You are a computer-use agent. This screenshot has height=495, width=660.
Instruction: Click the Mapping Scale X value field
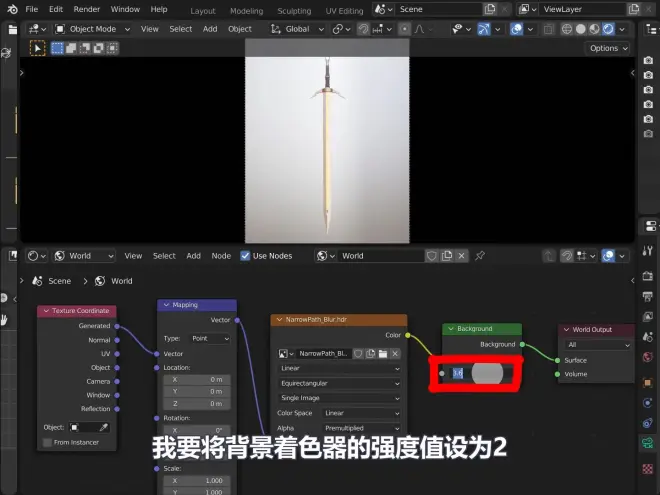pyautogui.click(x=197, y=481)
